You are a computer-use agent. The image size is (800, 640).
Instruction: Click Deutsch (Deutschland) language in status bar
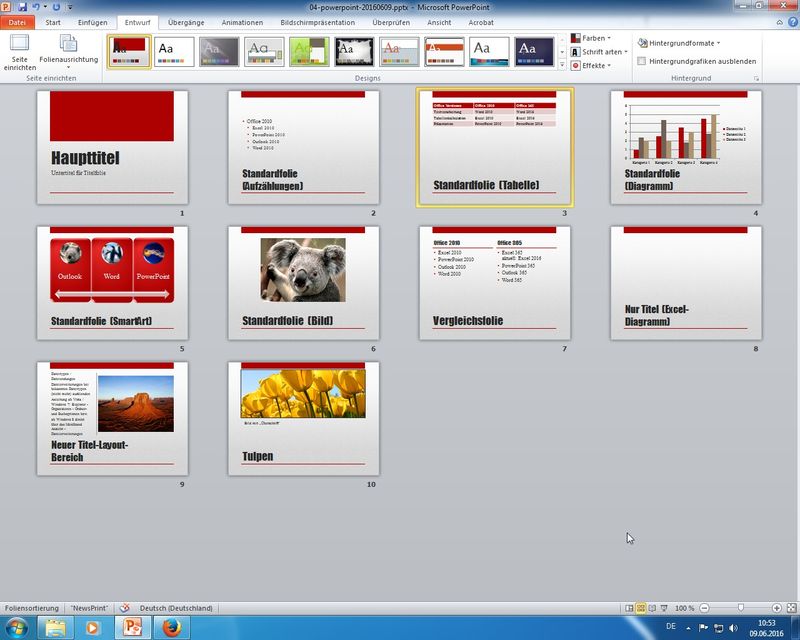click(175, 608)
